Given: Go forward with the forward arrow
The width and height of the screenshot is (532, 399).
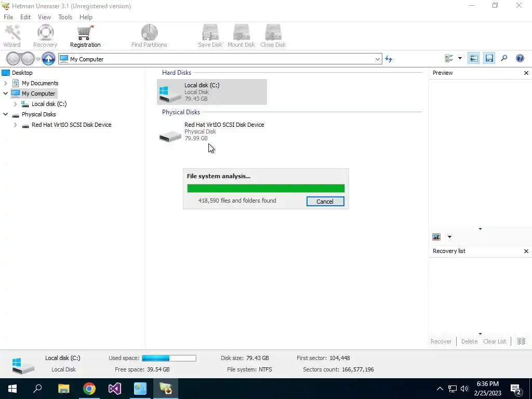Looking at the screenshot, I should click(28, 59).
